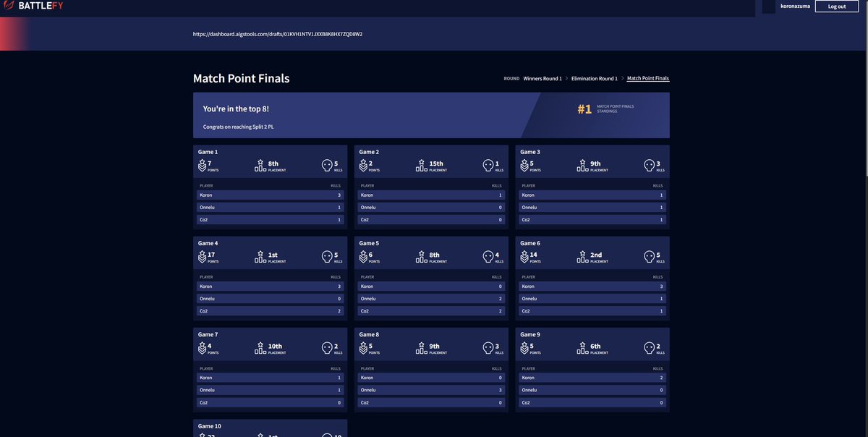Click the Congrats on reaching Split 2 PL text
868x437 pixels.
pos(238,127)
